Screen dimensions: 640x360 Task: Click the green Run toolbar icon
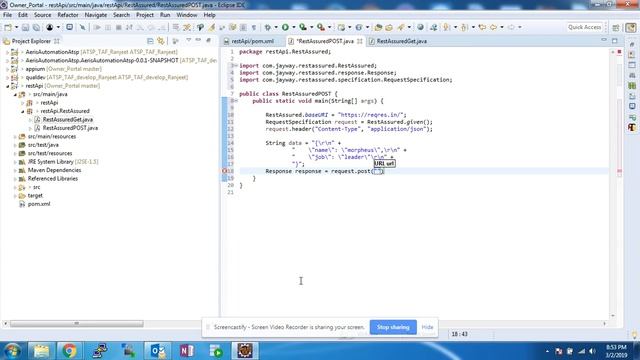(x=285, y=27)
